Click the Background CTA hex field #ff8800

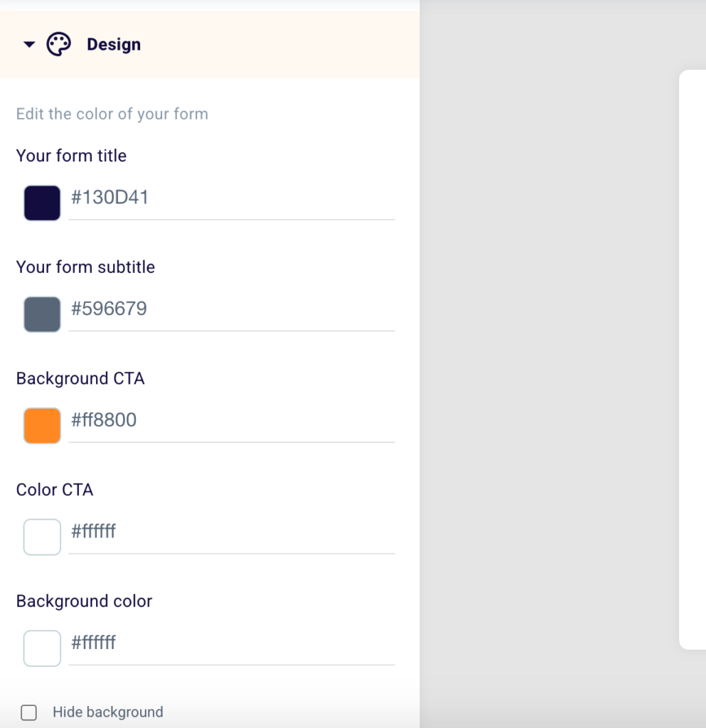coord(231,420)
